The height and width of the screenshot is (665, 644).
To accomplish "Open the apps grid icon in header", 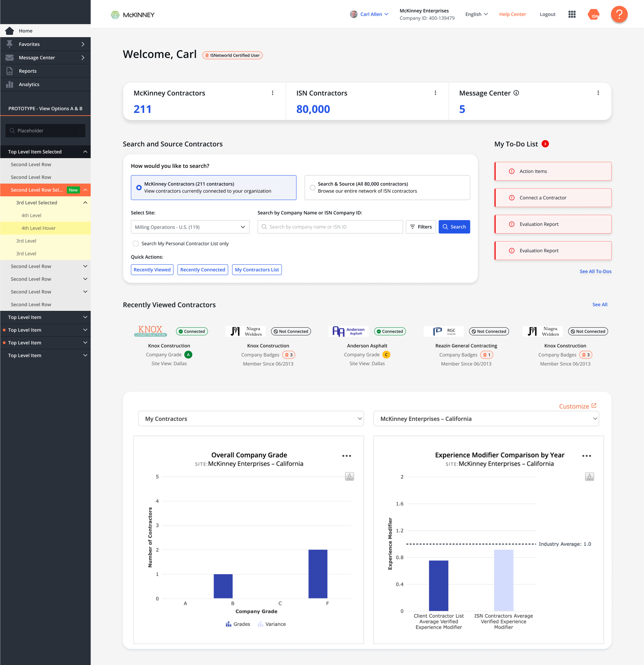I will (x=572, y=14).
